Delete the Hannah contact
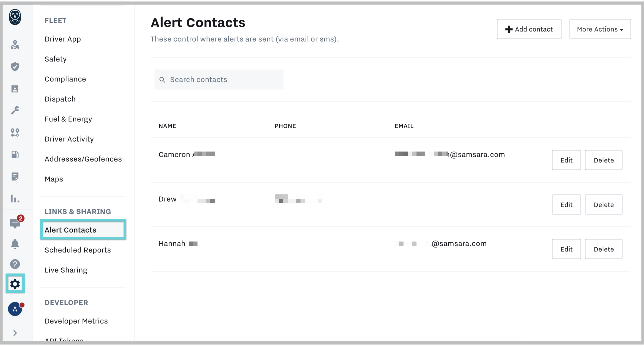The width and height of the screenshot is (644, 346). [x=603, y=249]
